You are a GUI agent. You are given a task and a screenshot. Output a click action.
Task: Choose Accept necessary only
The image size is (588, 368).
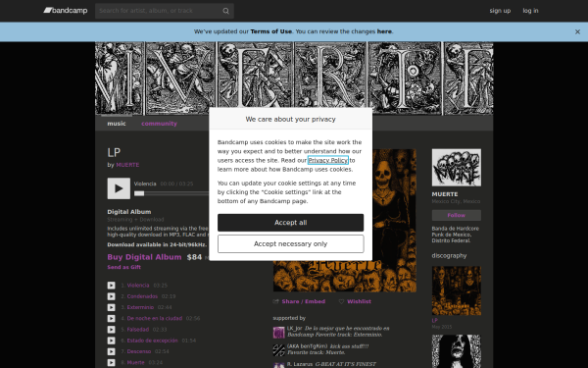click(290, 244)
